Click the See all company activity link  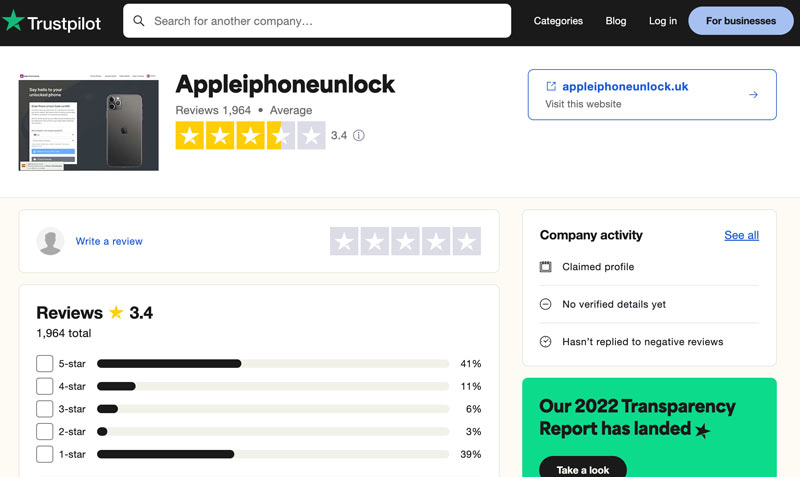coord(741,235)
